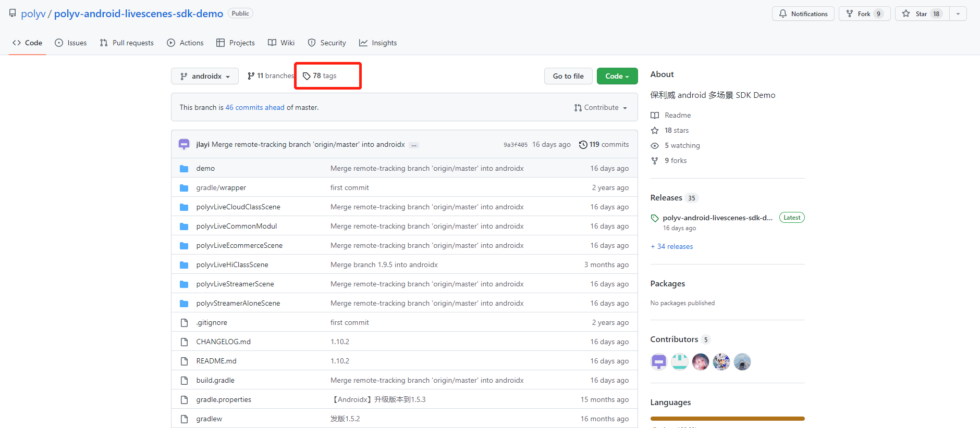Open the Security tab
The width and height of the screenshot is (980, 428).
tap(327, 43)
